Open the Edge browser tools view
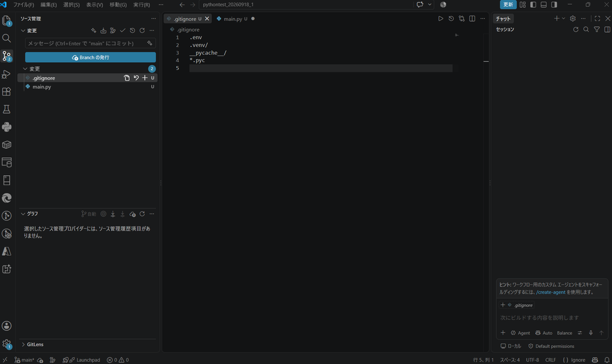Image resolution: width=612 pixels, height=364 pixels. [7, 198]
